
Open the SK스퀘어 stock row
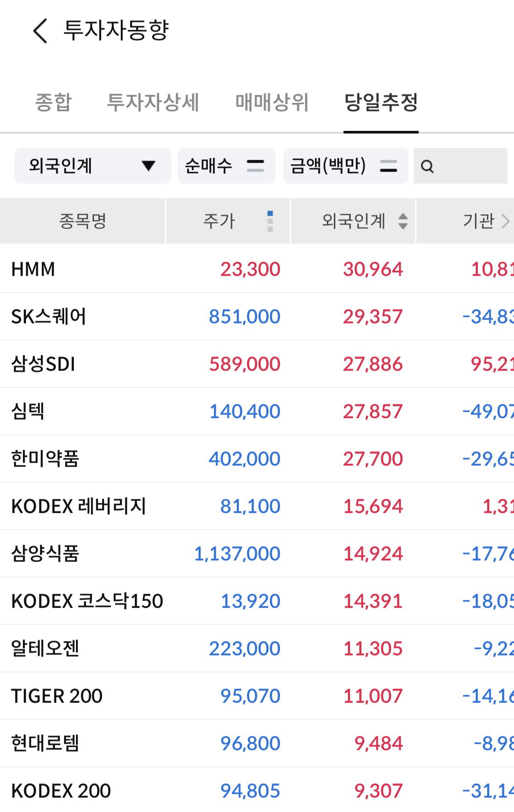(x=257, y=316)
